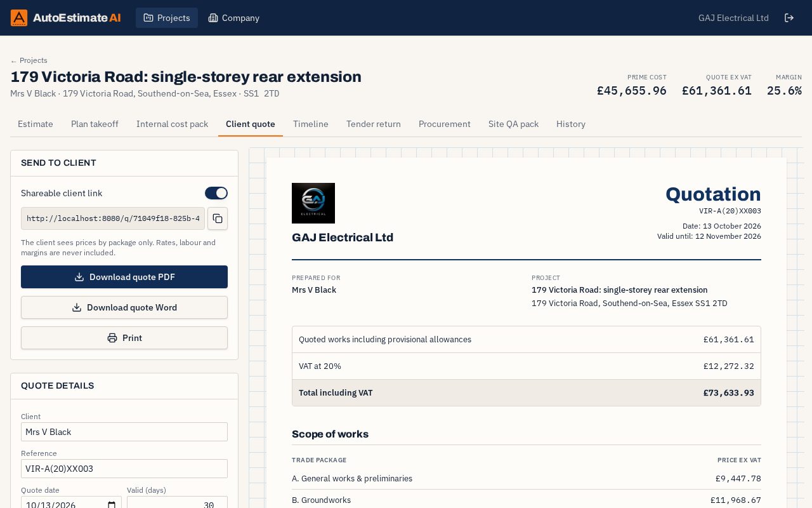Click the Scope of works heading

point(330,434)
